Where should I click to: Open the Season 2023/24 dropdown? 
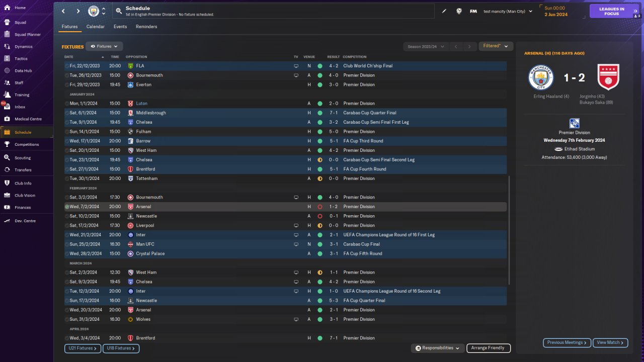[x=426, y=47]
